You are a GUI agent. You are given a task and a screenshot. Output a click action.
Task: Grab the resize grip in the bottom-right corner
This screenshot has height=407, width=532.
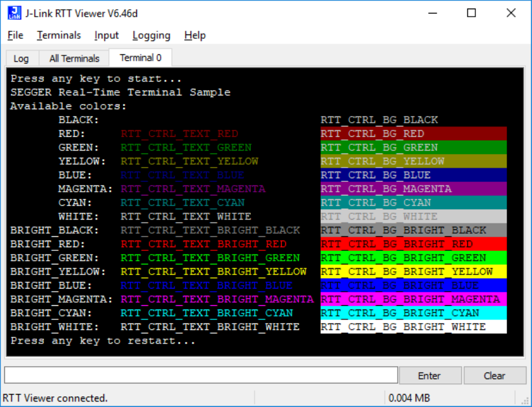pyautogui.click(x=526, y=401)
